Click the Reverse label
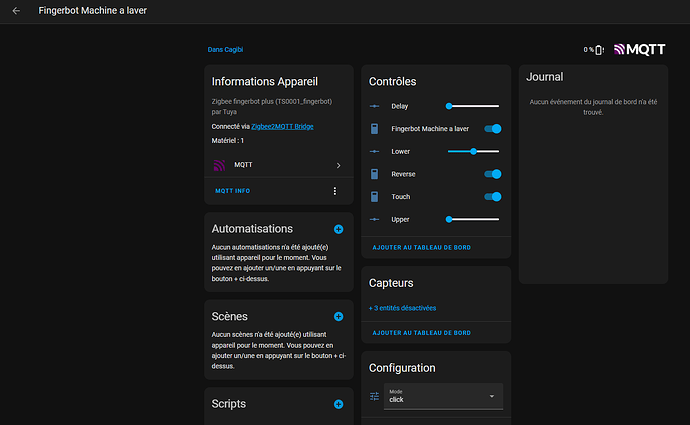The height and width of the screenshot is (425, 690). coord(403,174)
